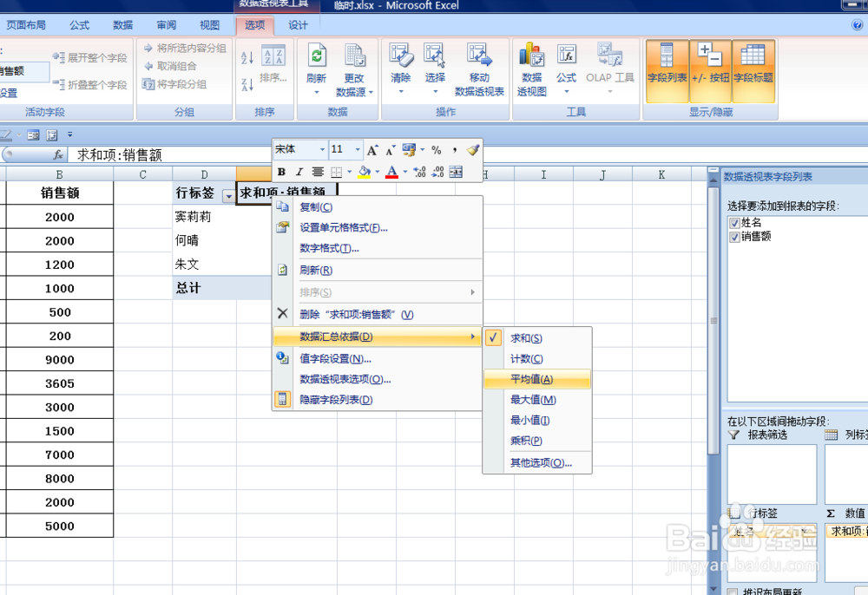
Task: Click Grow Font icon in mini toolbar
Action: (372, 150)
